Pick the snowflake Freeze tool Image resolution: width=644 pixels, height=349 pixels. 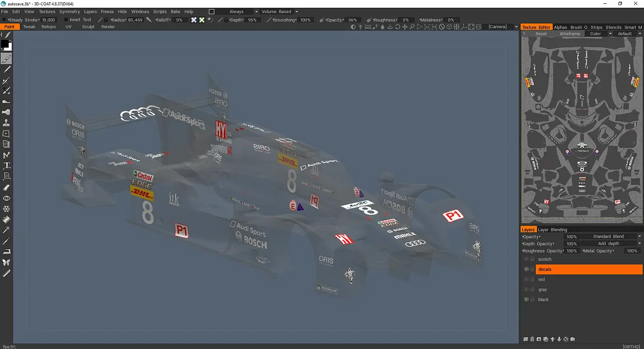tap(6, 209)
